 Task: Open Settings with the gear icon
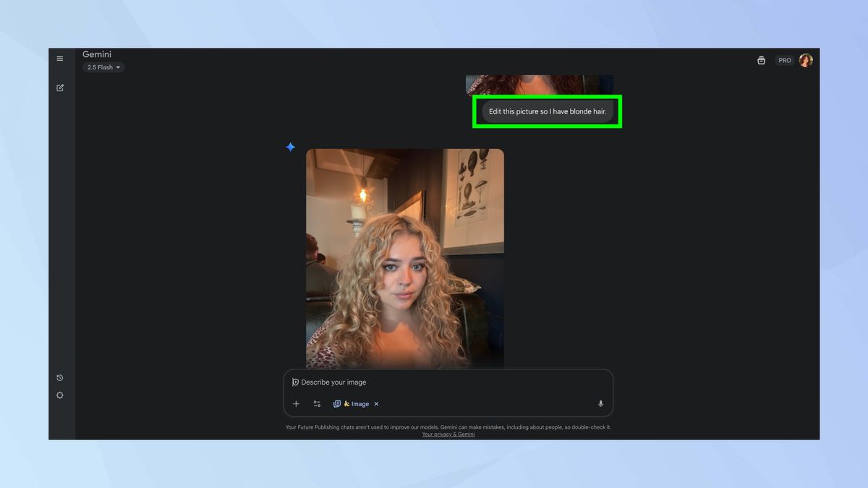point(60,395)
